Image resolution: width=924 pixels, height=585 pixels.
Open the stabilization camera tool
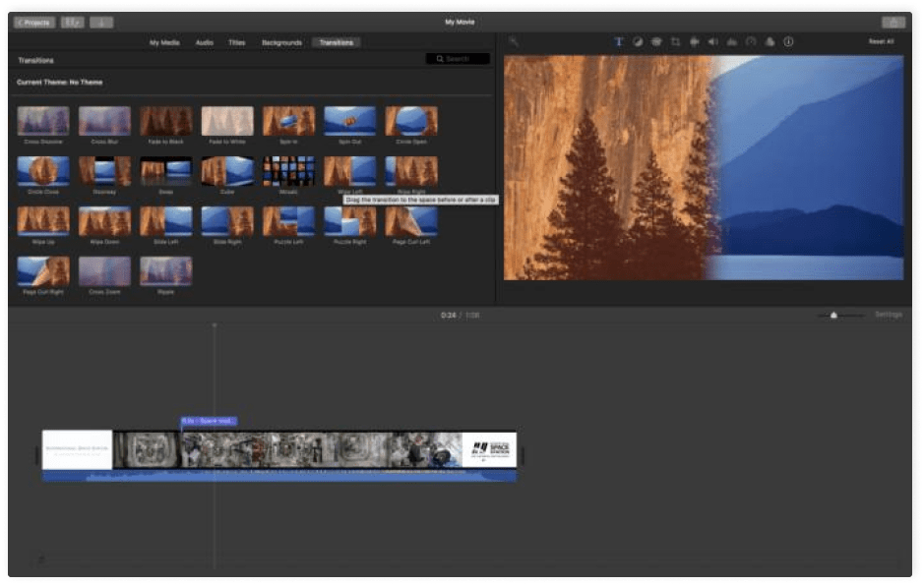pos(694,41)
